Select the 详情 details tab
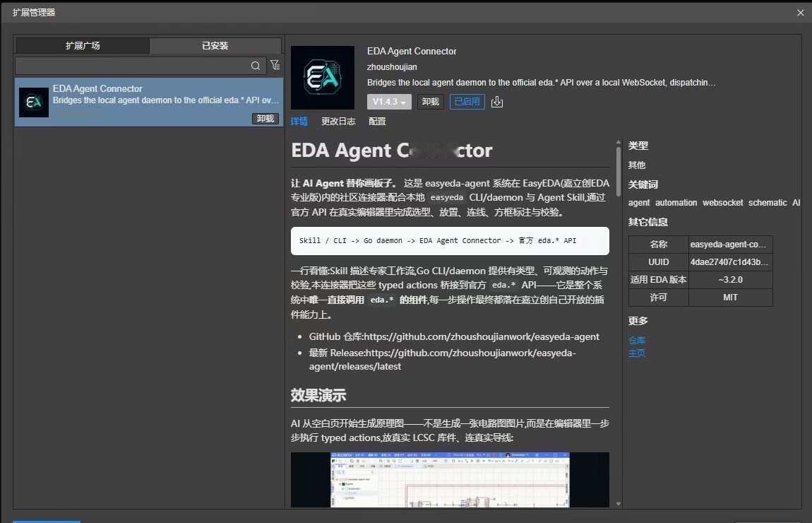Screen dimensions: 812x523 coord(299,122)
